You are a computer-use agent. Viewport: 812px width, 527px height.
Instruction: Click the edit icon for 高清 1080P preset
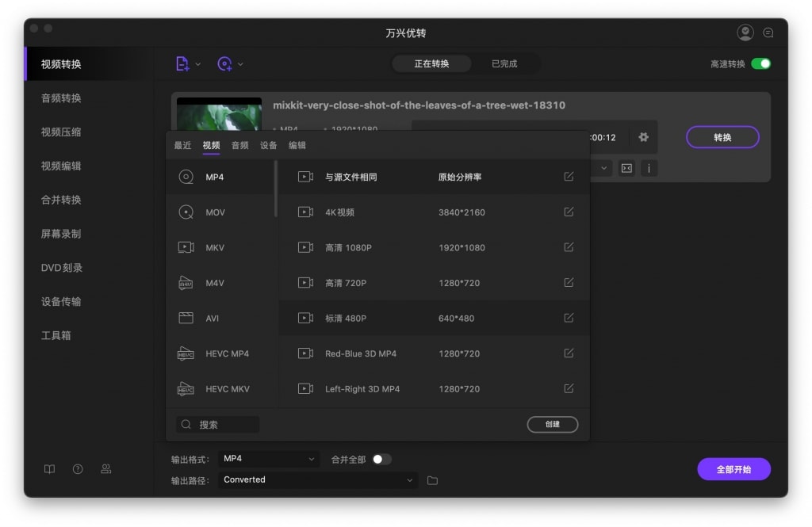[x=569, y=247]
